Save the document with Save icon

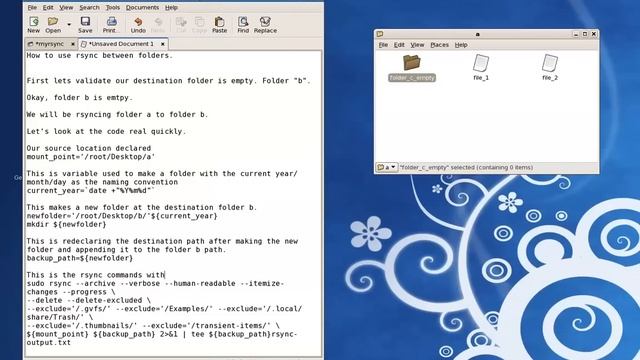click(x=85, y=24)
